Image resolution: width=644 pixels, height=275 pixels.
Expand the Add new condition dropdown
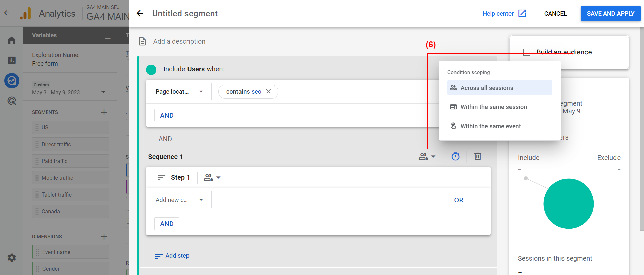(179, 200)
